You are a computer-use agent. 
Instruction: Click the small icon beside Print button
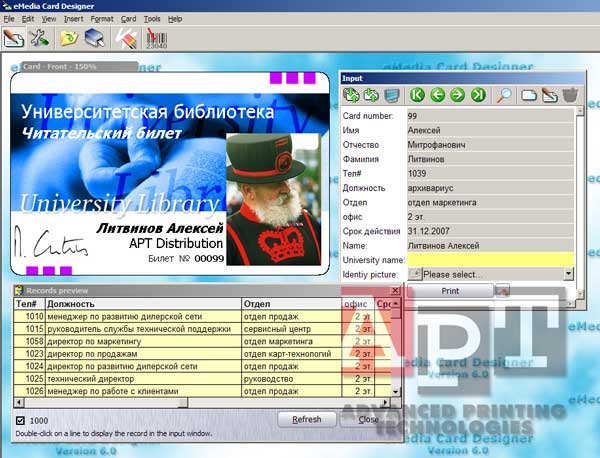[502, 291]
